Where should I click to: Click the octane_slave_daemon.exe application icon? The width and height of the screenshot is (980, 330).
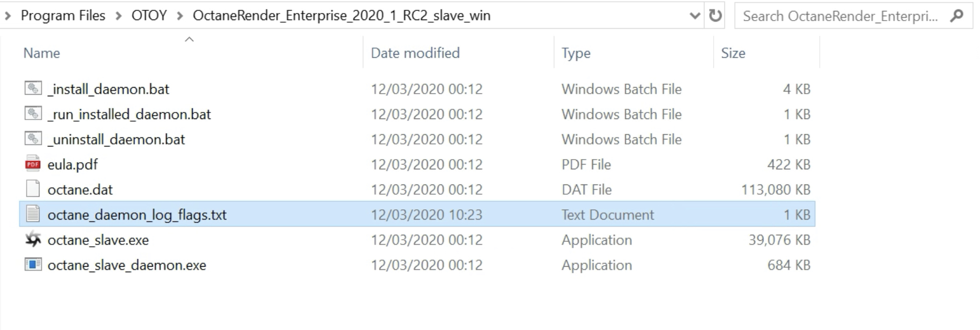[x=33, y=265]
